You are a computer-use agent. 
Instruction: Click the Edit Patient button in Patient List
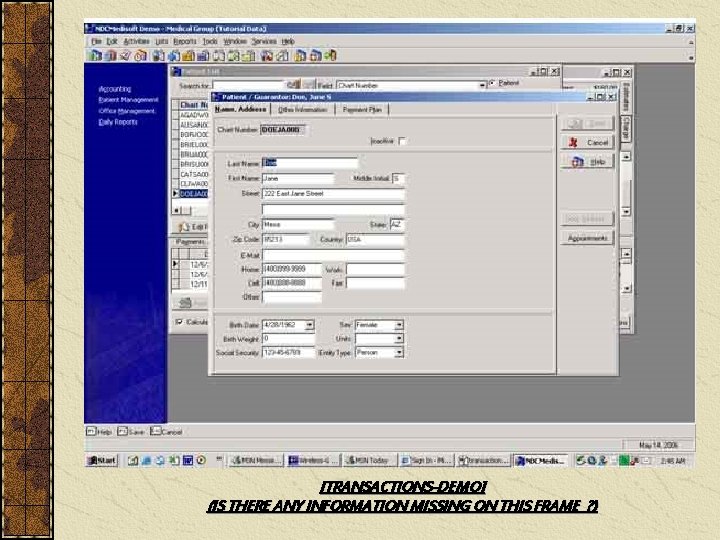pyautogui.click(x=193, y=227)
